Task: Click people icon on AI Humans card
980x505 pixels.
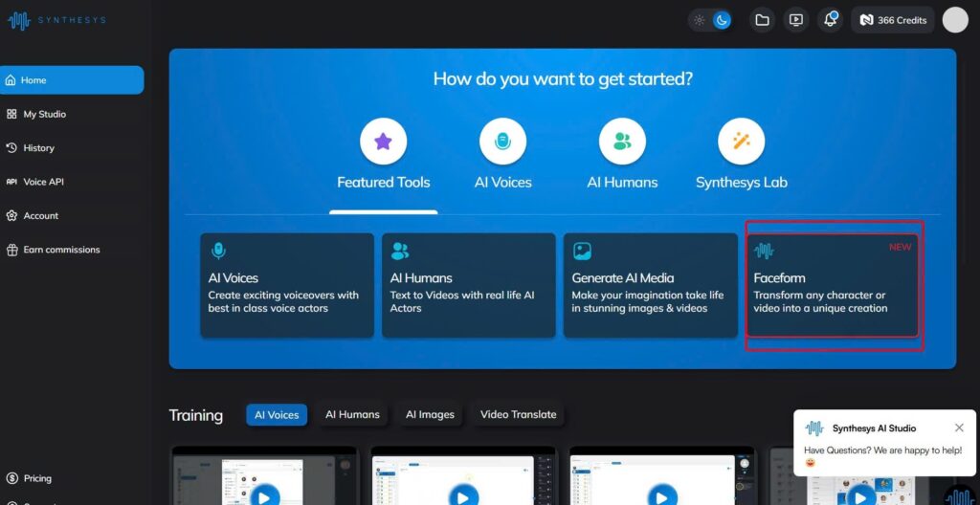Action: 400,251
